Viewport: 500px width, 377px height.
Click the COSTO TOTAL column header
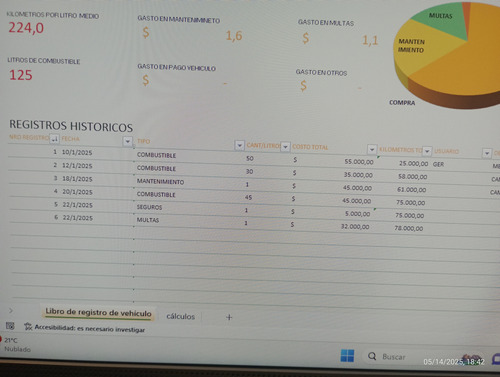click(310, 147)
